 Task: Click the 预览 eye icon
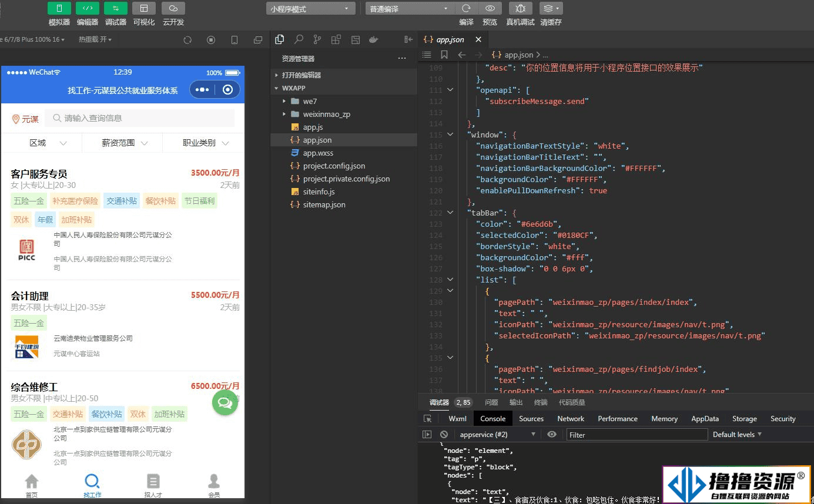[x=490, y=8]
